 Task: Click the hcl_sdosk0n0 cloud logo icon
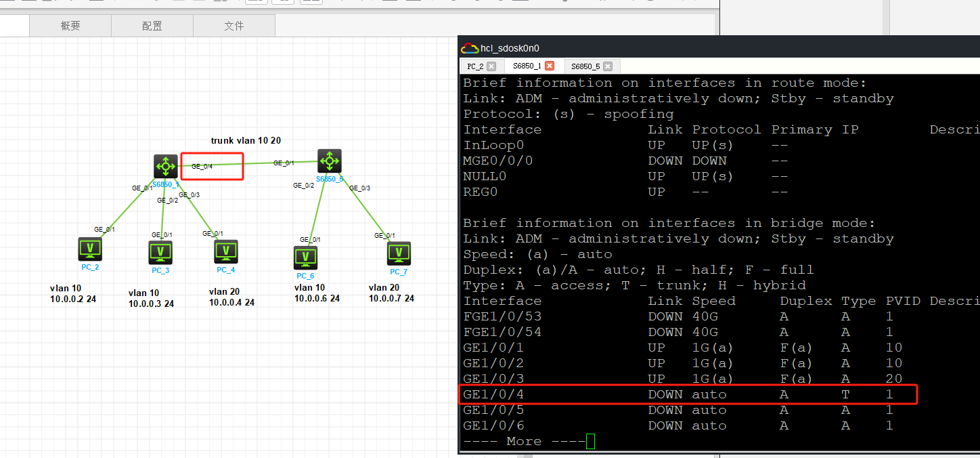pos(469,48)
